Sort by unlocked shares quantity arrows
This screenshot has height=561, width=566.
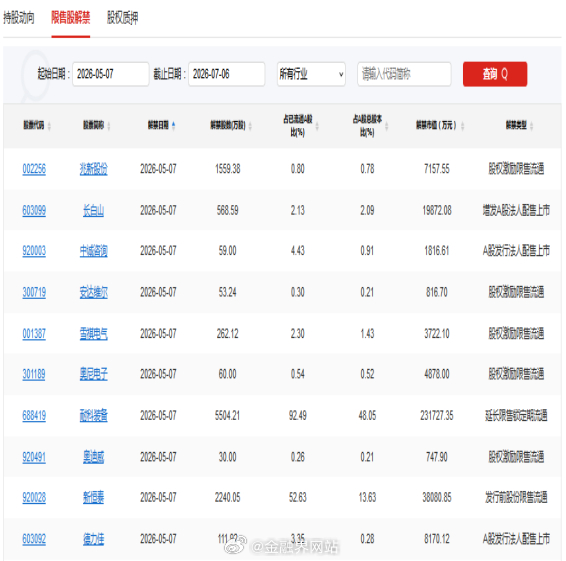[250, 126]
